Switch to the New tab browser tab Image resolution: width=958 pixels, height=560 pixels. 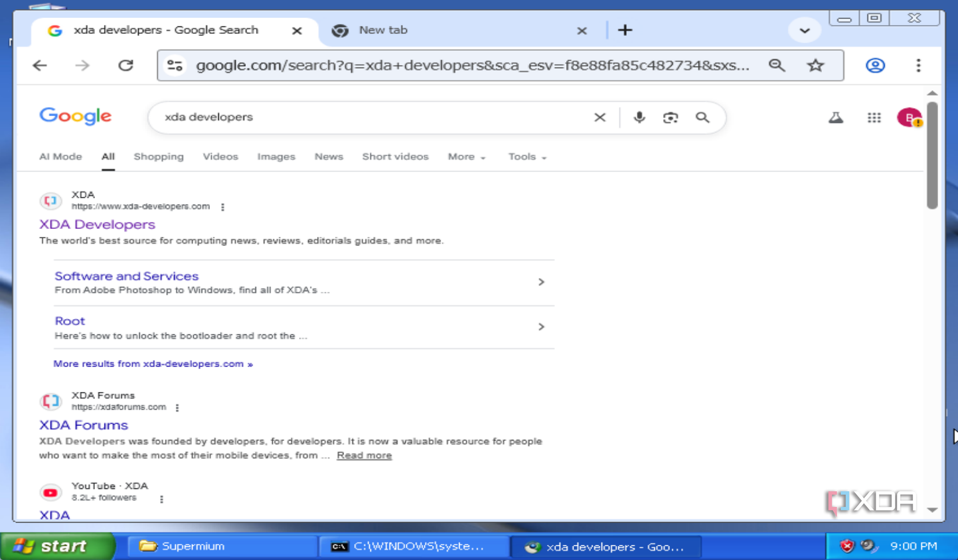click(x=459, y=31)
